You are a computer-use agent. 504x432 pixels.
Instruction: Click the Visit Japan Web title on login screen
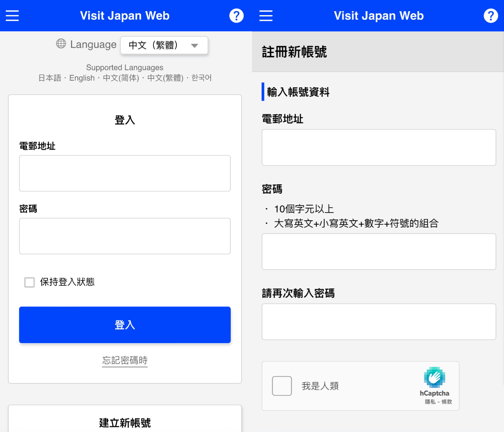pyautogui.click(x=125, y=16)
